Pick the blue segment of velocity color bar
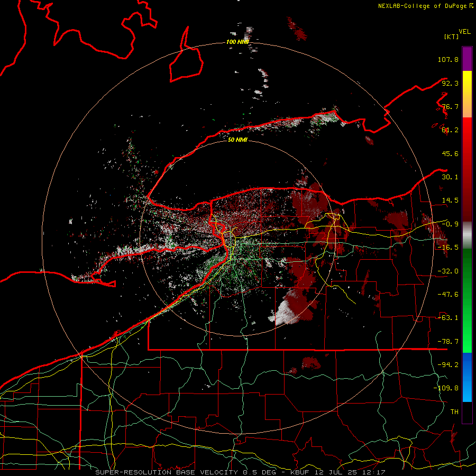Screen dimensions: 476x476 tap(467, 377)
